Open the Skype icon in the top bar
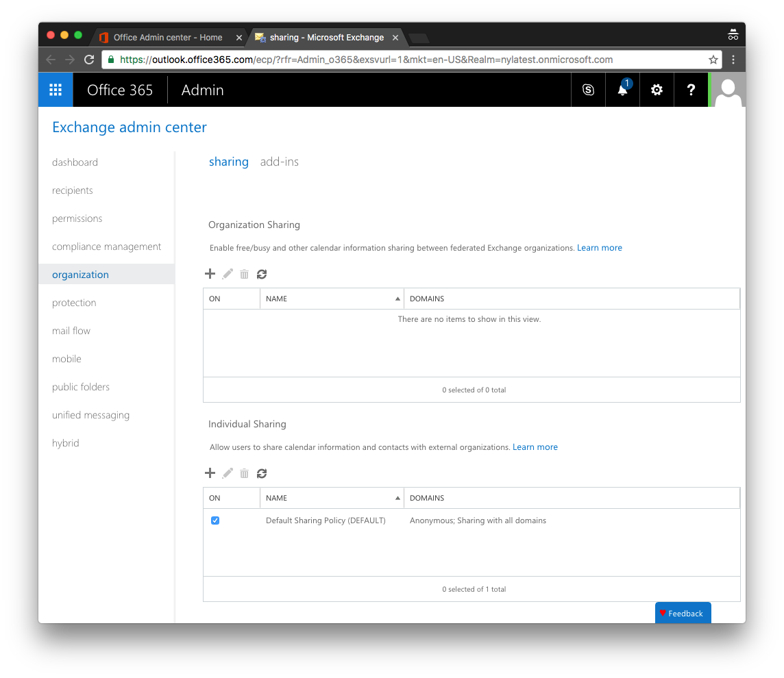This screenshot has height=678, width=784. [x=587, y=90]
